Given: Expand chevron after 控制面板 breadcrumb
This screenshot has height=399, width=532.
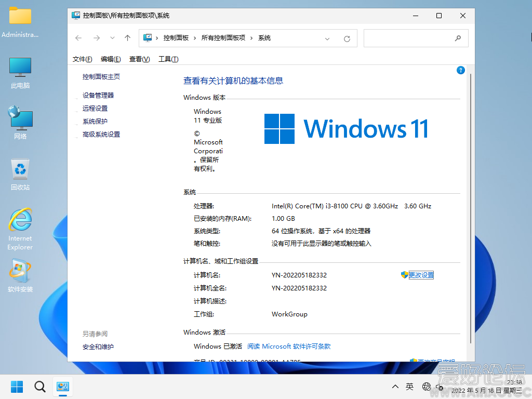Looking at the screenshot, I should click(x=195, y=38).
